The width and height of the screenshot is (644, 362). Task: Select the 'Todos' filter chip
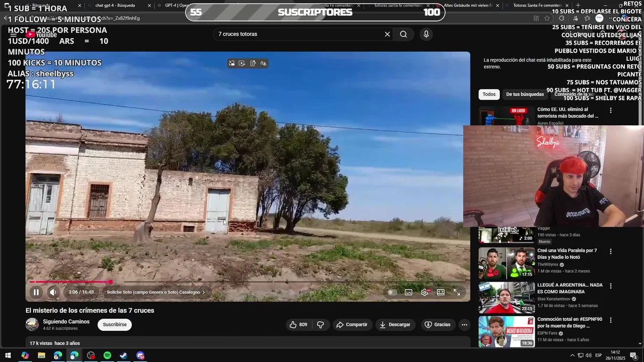(489, 95)
